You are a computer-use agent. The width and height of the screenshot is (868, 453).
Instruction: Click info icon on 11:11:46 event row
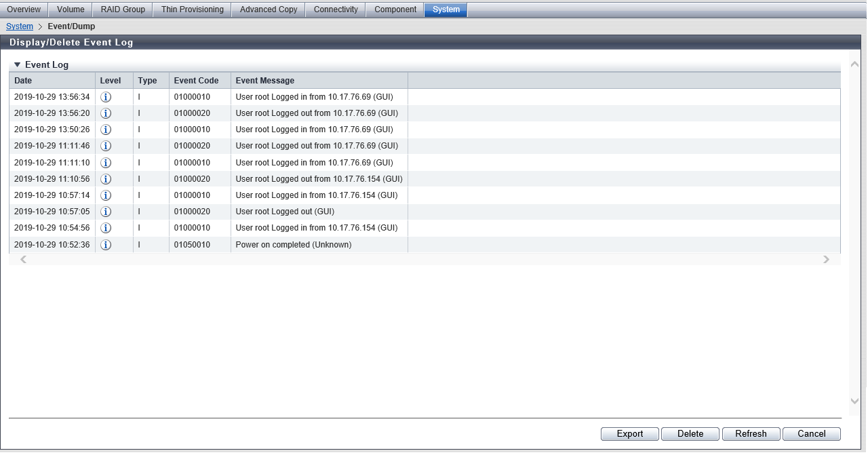(x=106, y=146)
